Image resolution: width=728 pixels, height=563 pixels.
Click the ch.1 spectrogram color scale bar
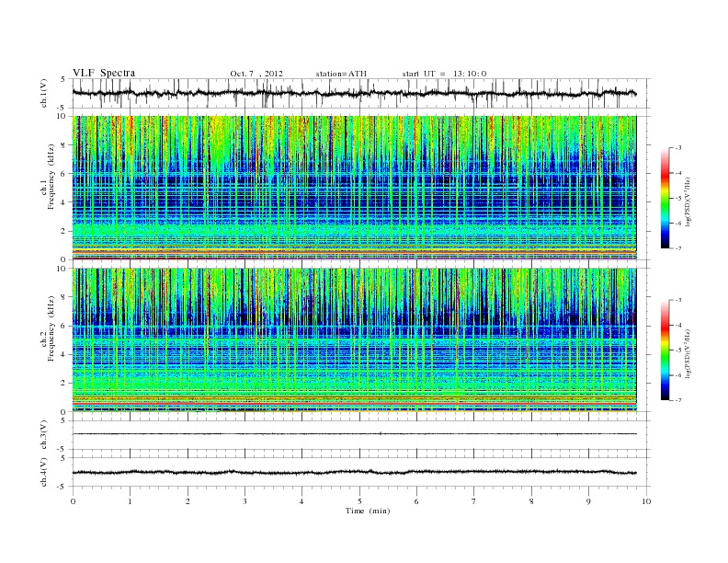coord(665,199)
